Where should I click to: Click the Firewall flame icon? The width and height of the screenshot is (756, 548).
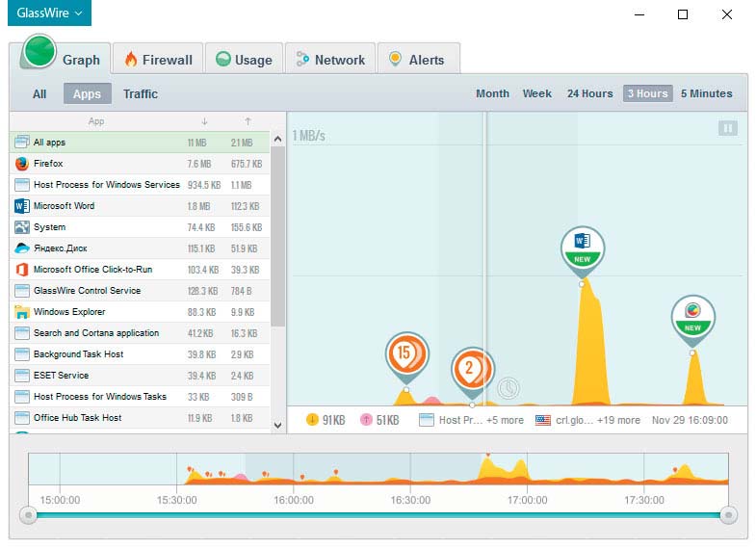[x=131, y=59]
